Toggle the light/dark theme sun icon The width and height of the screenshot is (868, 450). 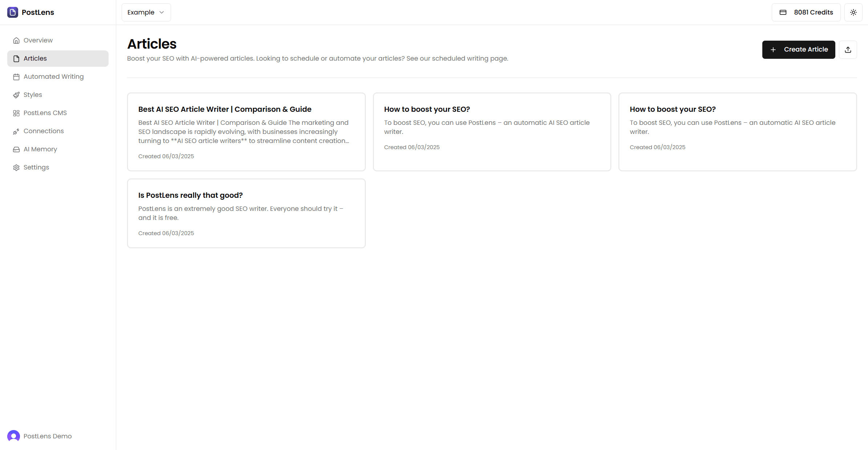point(853,12)
